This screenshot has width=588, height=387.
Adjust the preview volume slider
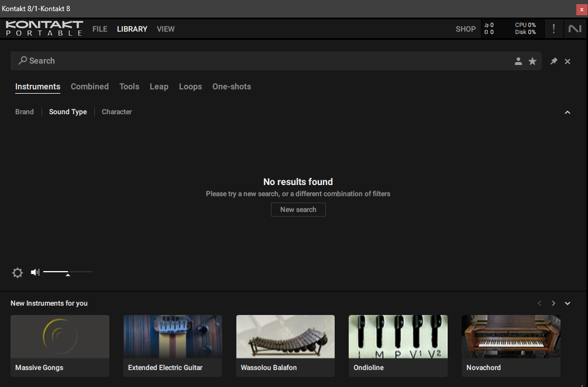click(x=67, y=272)
